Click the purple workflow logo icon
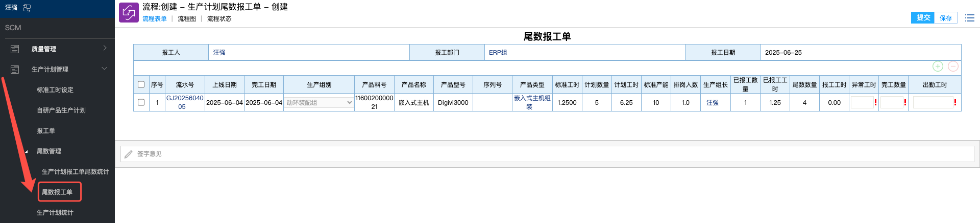 [129, 13]
